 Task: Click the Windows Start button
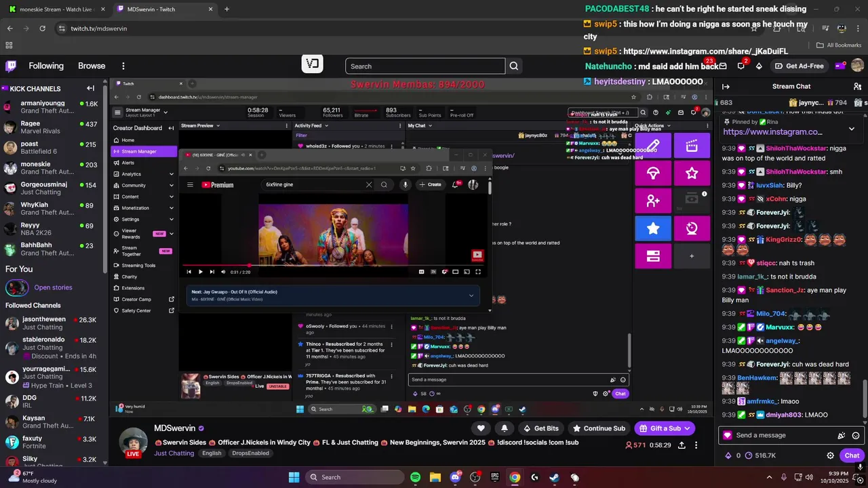point(294,477)
